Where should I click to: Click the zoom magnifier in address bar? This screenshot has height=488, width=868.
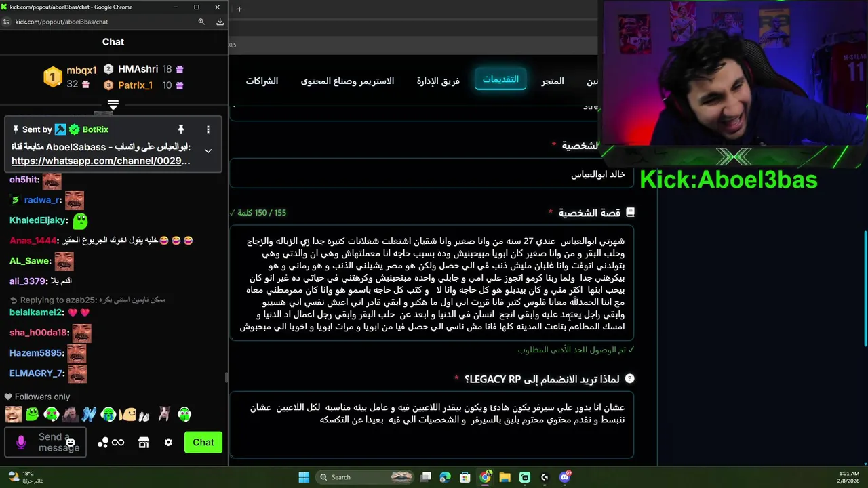(201, 22)
